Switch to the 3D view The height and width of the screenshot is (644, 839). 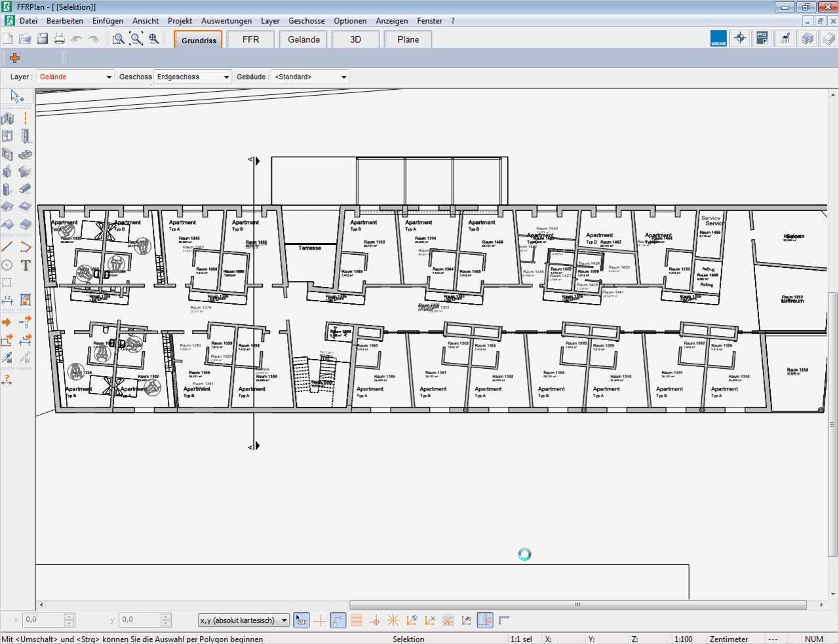[x=355, y=39]
